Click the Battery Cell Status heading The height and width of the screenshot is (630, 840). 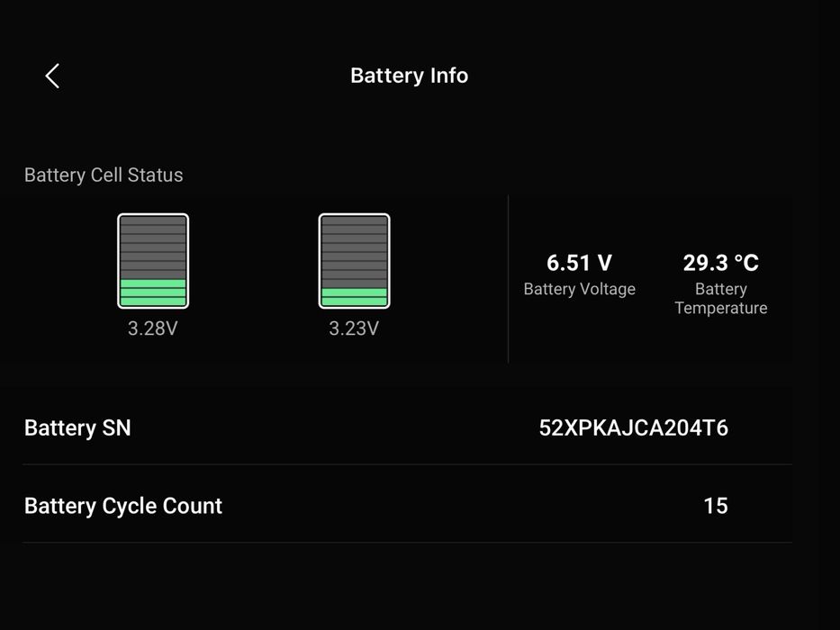click(x=104, y=175)
